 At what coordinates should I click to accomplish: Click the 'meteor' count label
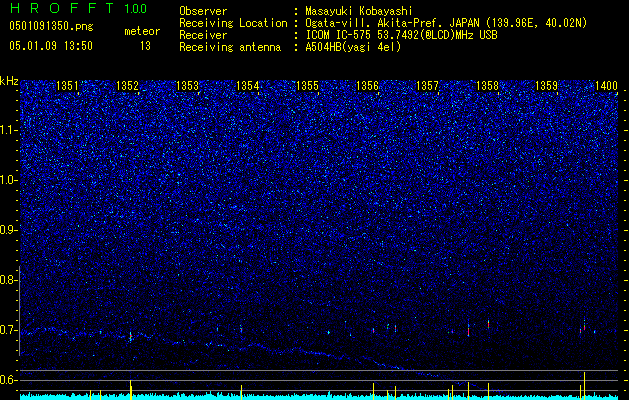[142, 31]
